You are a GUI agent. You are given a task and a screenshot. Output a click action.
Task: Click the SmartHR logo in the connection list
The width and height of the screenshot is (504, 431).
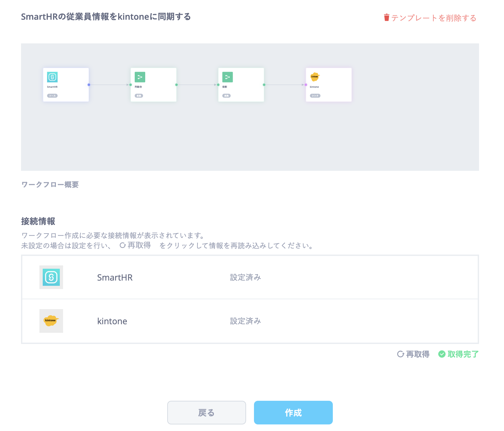click(x=51, y=277)
